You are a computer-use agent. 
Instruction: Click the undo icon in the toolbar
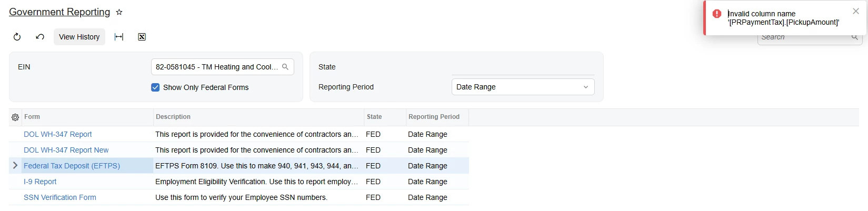click(x=40, y=37)
